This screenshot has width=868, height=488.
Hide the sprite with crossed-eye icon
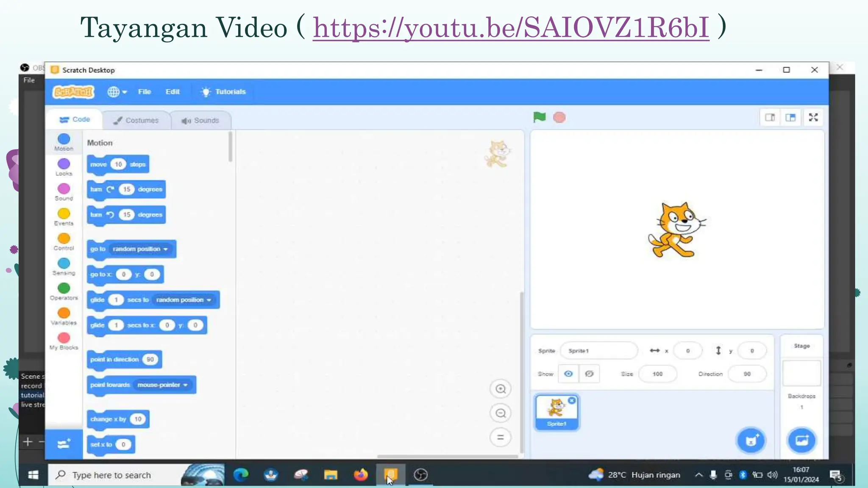pyautogui.click(x=589, y=374)
